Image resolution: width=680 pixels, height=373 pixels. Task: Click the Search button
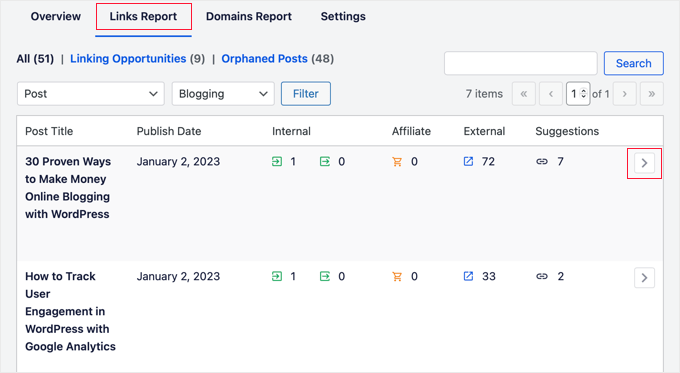(634, 63)
